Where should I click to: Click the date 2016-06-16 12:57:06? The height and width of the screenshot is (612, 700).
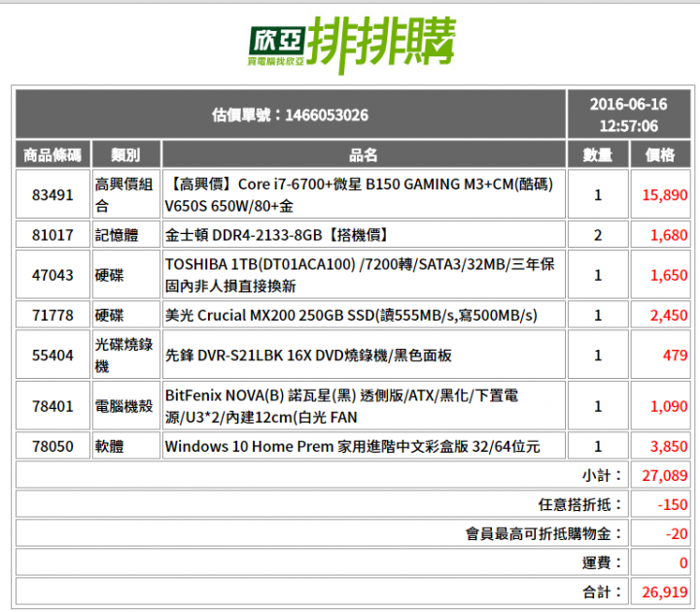point(629,115)
